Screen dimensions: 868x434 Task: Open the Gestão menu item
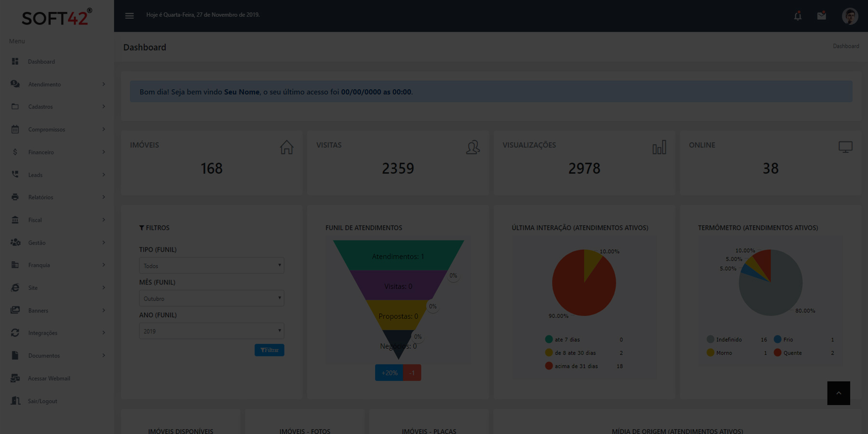pyautogui.click(x=57, y=243)
